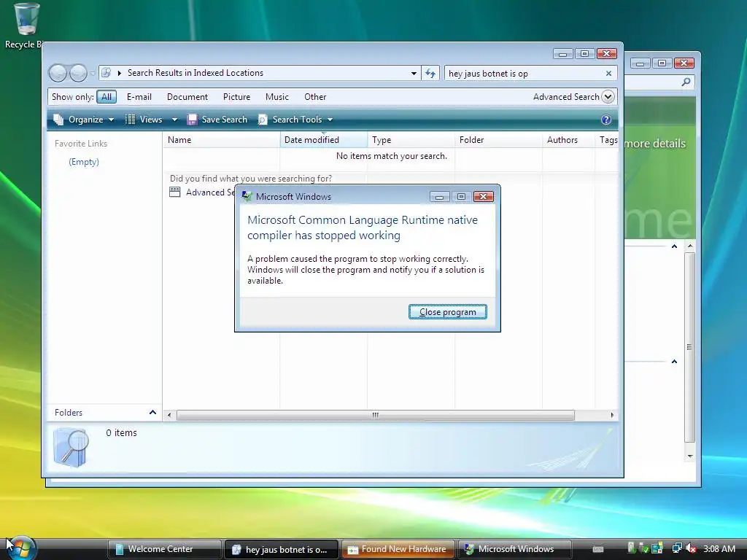Screen dimensions: 747x560
Task: Filter results by E-mail
Action: coord(139,97)
